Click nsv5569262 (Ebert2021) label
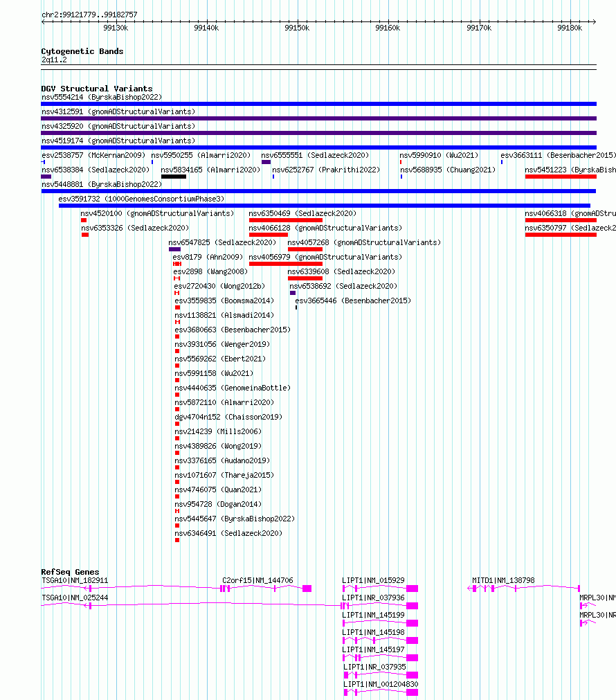The height and width of the screenshot is (700, 616). point(220,359)
